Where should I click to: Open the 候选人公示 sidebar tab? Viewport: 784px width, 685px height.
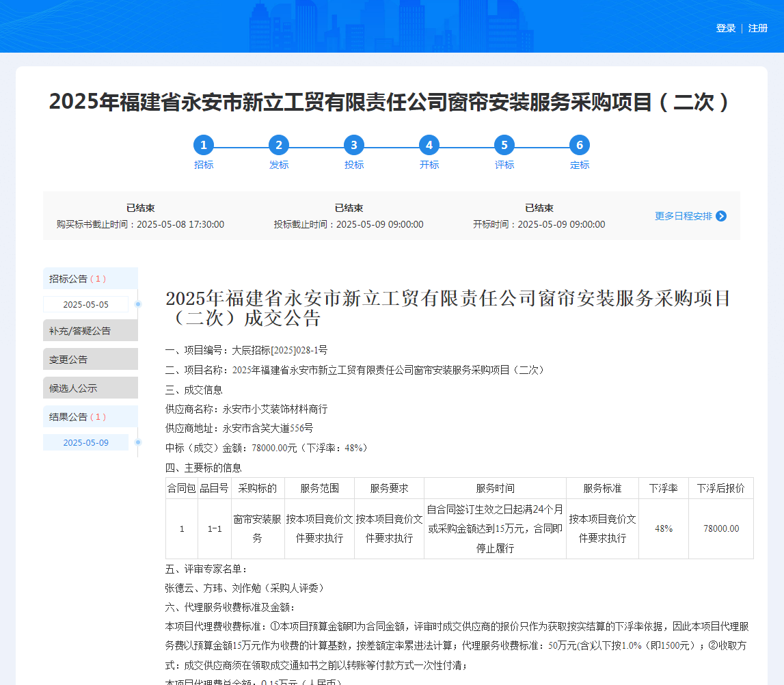tap(90, 388)
